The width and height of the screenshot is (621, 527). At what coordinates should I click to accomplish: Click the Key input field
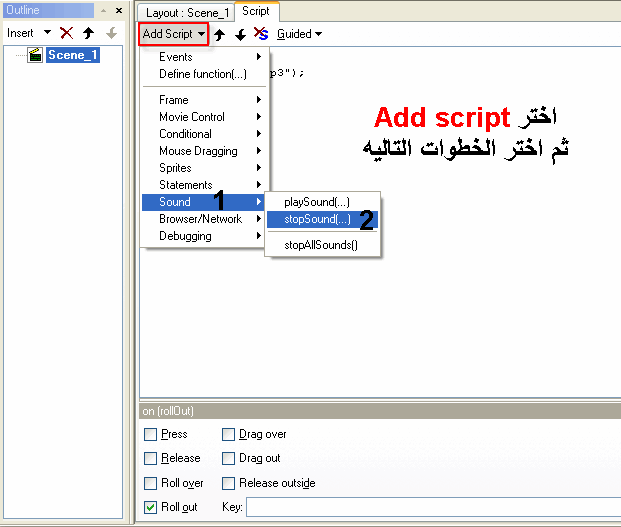(x=430, y=507)
